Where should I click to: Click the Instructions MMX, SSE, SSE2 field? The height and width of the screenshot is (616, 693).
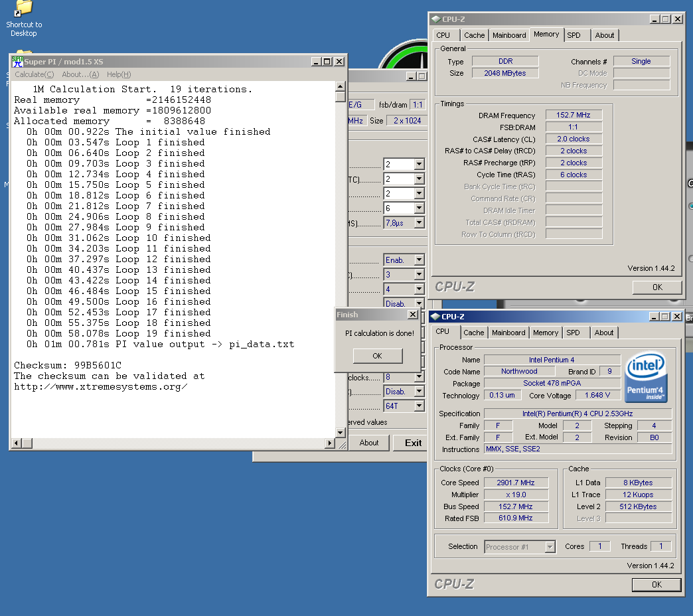click(577, 449)
